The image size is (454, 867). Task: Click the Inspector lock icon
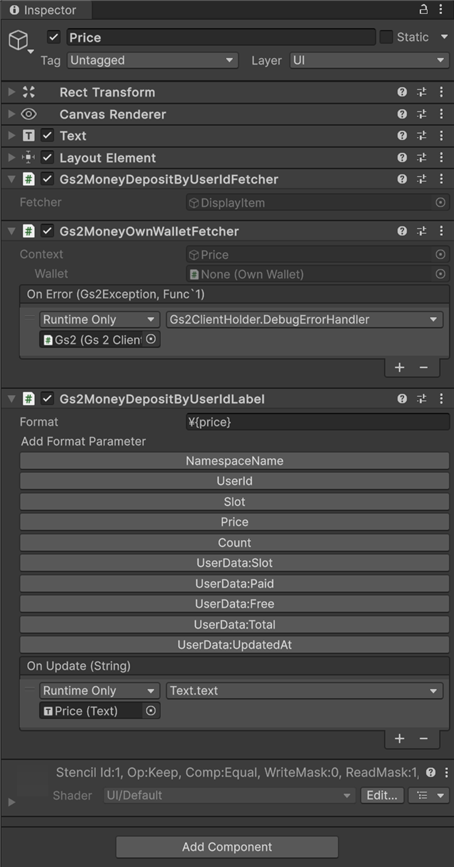click(x=424, y=9)
